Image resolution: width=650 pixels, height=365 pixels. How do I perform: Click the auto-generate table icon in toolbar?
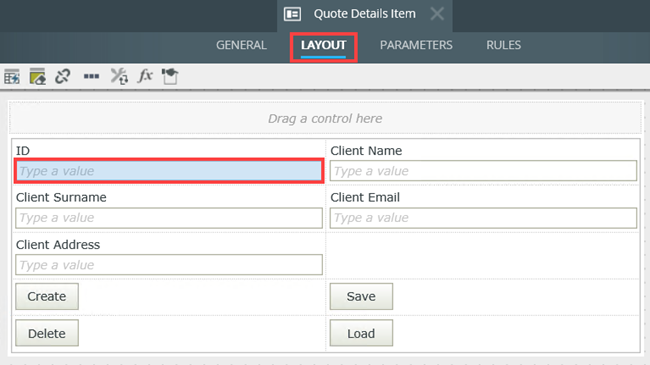12,76
